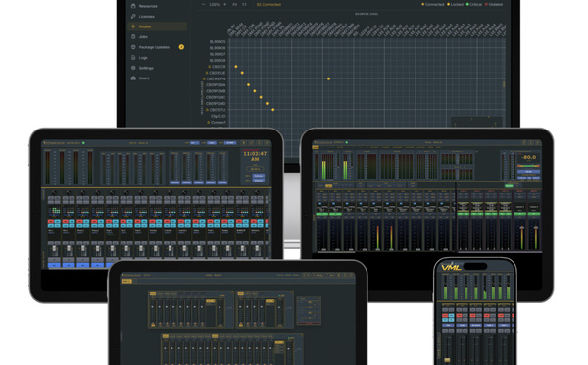Toggle the crosspoint dot in CB01PGMB row

pos(255,91)
